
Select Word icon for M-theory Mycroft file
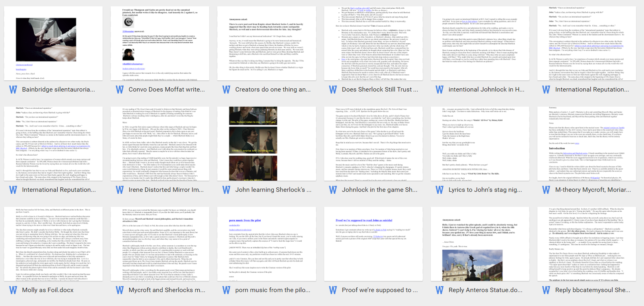pyautogui.click(x=546, y=190)
